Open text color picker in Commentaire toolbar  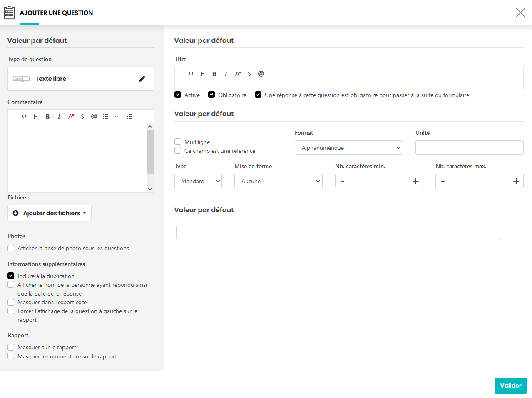[71, 117]
